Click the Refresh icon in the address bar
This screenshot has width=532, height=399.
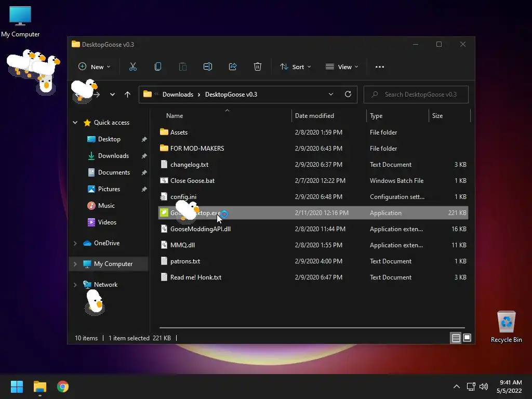(x=348, y=95)
